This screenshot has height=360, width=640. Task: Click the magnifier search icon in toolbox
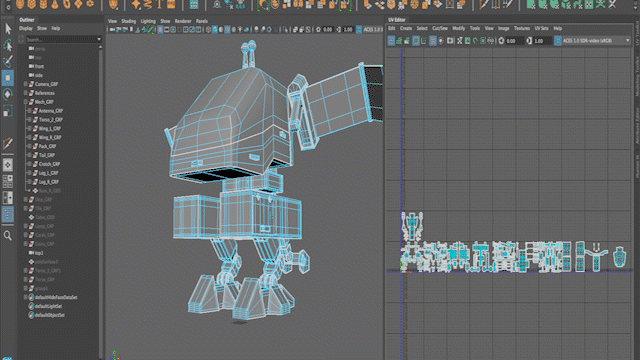click(8, 236)
